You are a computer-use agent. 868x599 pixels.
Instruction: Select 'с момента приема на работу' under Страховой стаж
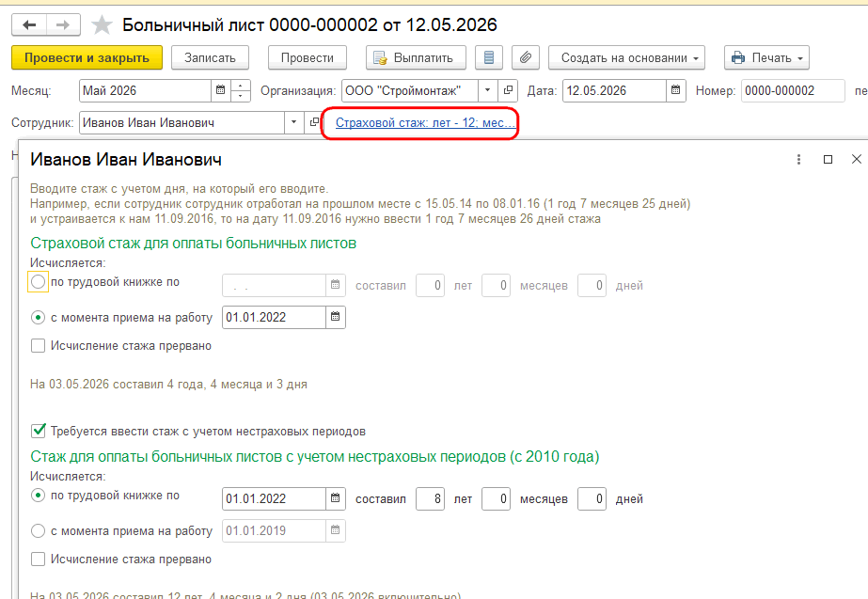pos(38,318)
